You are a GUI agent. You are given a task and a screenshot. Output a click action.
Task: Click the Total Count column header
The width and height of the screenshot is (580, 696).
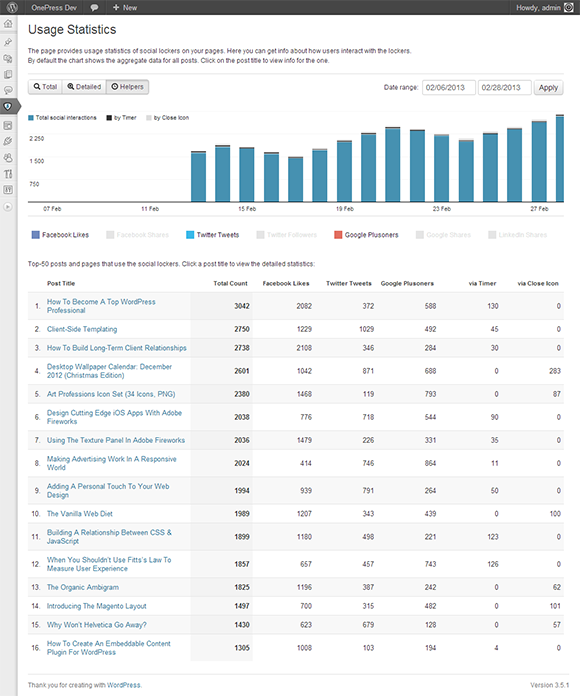230,283
